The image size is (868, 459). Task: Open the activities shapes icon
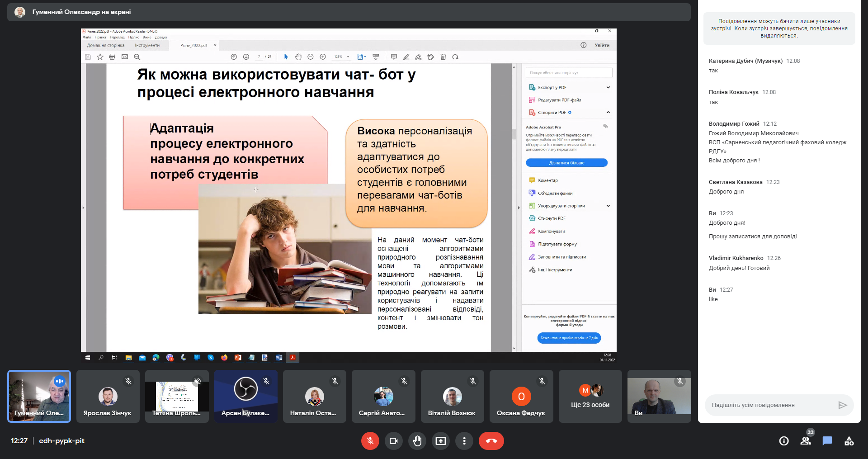(849, 441)
